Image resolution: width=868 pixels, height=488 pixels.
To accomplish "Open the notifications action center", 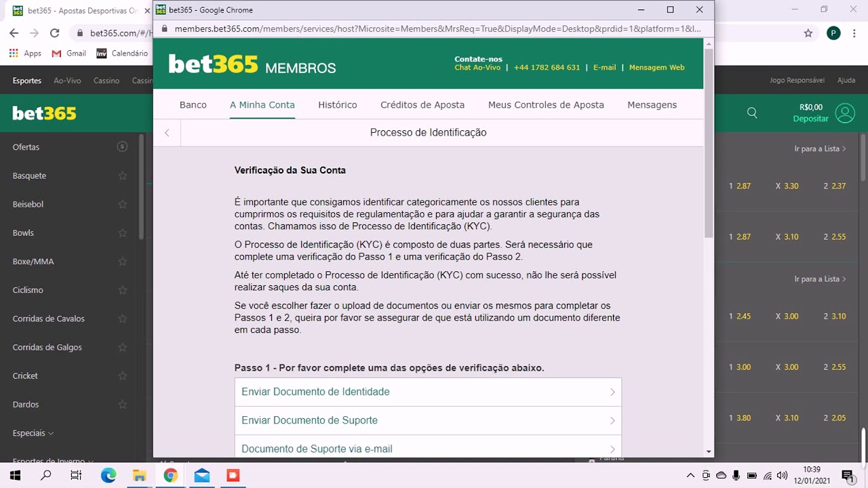I will [x=847, y=476].
